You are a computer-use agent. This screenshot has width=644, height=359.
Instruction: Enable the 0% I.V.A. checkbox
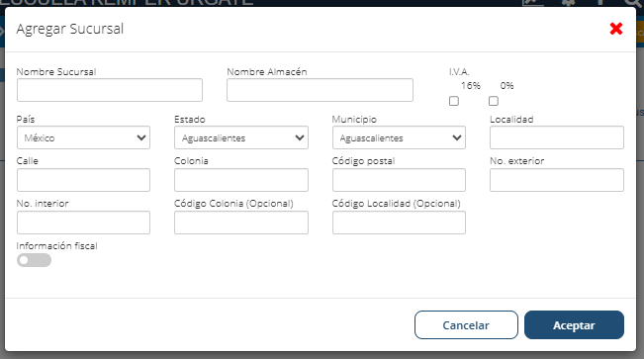(494, 101)
